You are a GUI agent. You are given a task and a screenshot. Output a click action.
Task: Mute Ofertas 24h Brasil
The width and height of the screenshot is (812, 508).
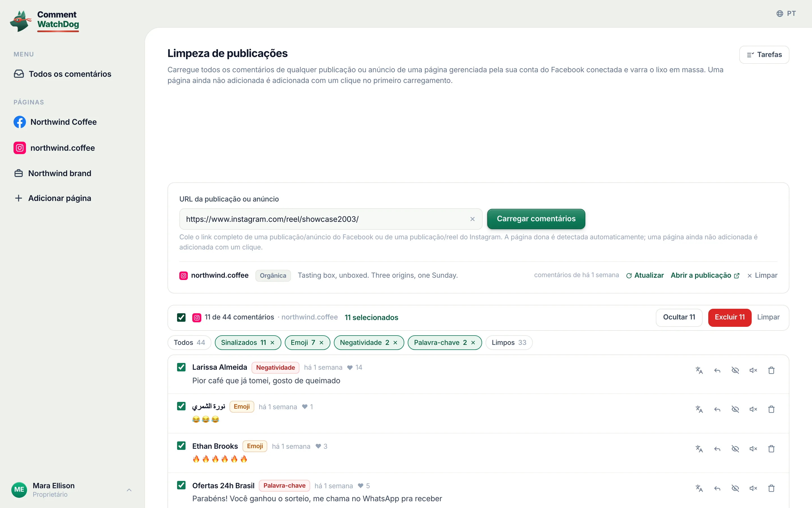[x=753, y=488]
